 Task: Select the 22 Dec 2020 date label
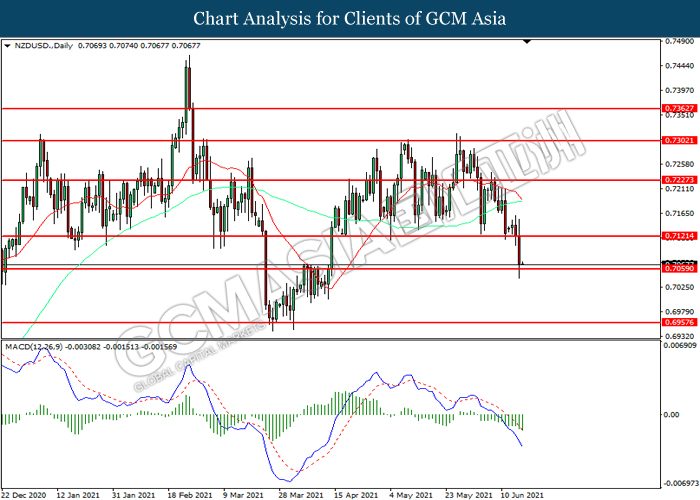point(26,494)
